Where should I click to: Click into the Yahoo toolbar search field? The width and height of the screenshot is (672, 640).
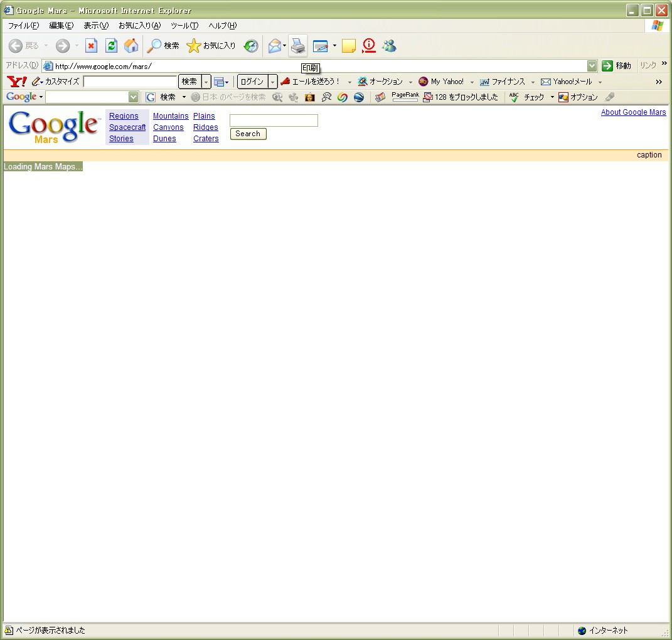tap(131, 82)
